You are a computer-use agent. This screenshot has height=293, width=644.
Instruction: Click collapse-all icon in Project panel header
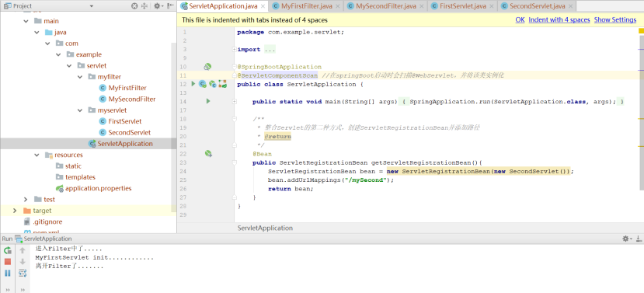(144, 5)
